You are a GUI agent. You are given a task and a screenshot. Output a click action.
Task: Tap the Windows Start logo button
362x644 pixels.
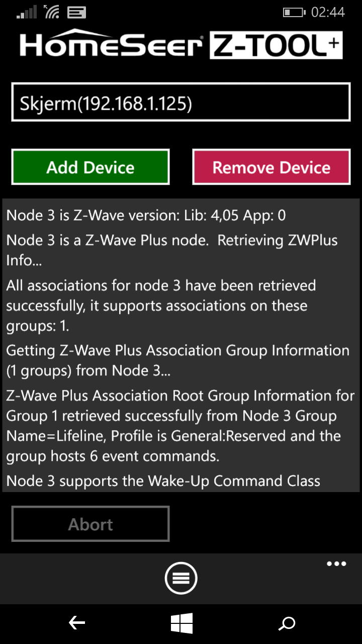click(182, 624)
